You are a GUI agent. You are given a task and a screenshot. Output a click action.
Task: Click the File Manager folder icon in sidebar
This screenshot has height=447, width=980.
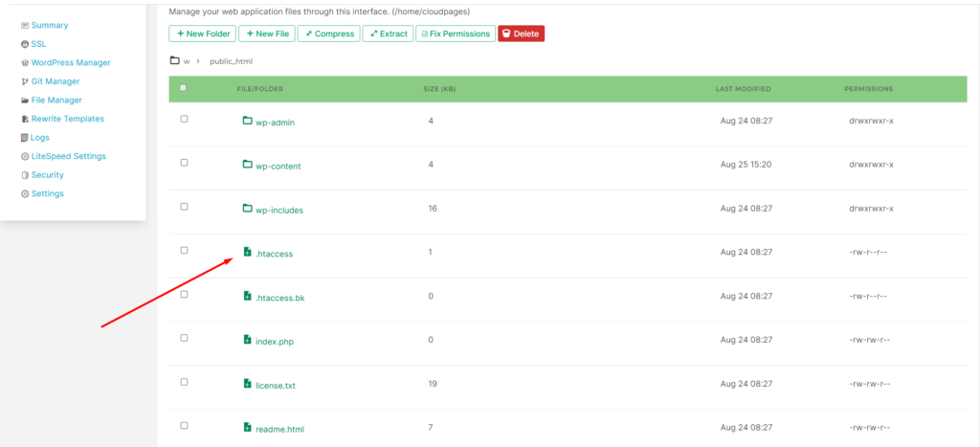click(25, 101)
